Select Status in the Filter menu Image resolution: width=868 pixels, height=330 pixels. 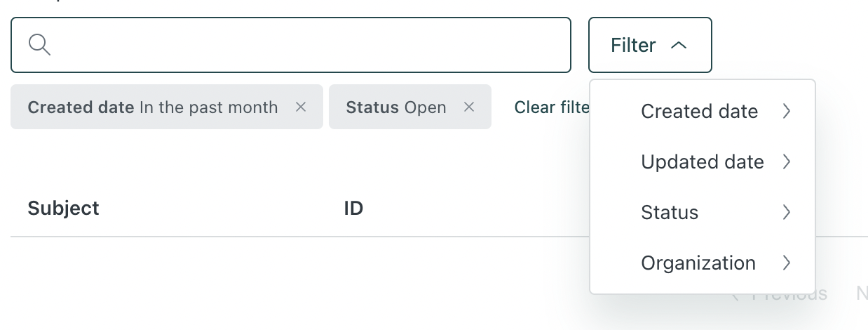[670, 212]
